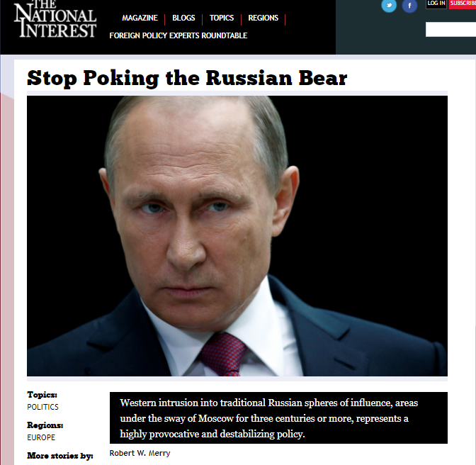Open the MAGAZINE menu
The image size is (476, 465).
[x=140, y=18]
